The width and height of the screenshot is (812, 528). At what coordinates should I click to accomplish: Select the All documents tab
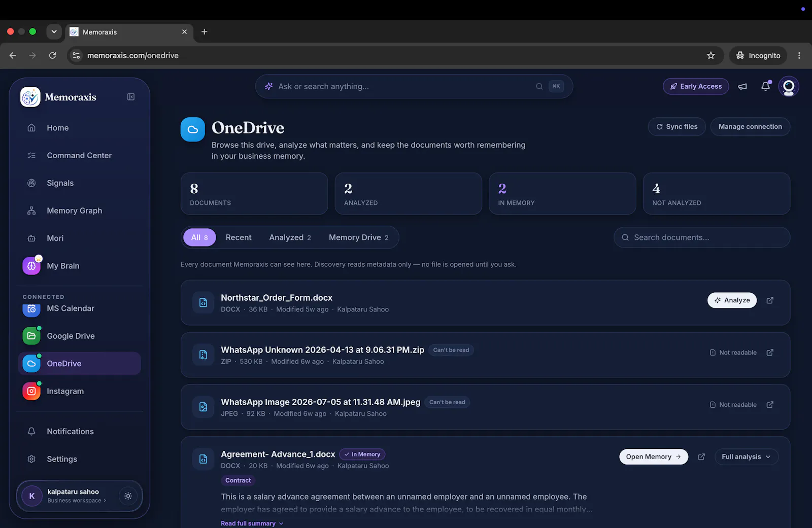199,237
